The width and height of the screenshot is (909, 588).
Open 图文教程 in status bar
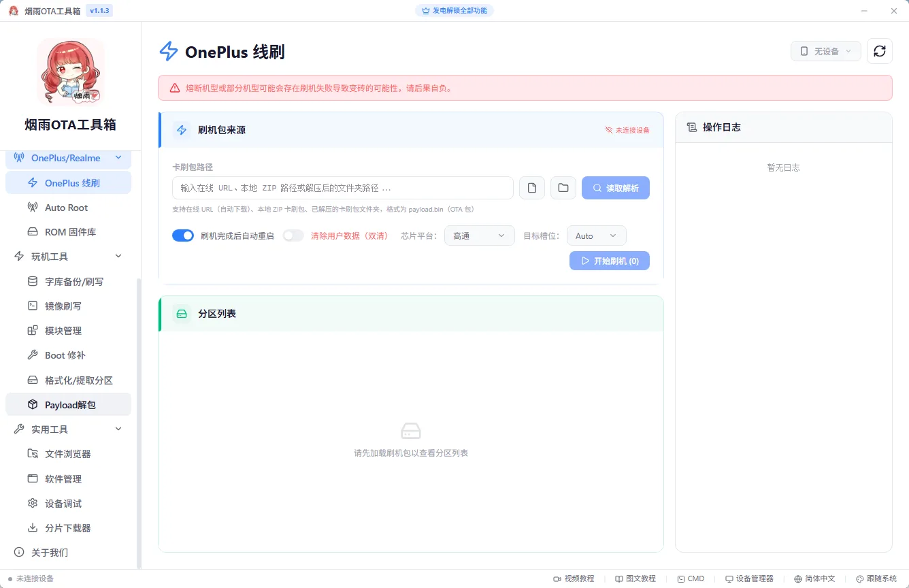pos(635,578)
